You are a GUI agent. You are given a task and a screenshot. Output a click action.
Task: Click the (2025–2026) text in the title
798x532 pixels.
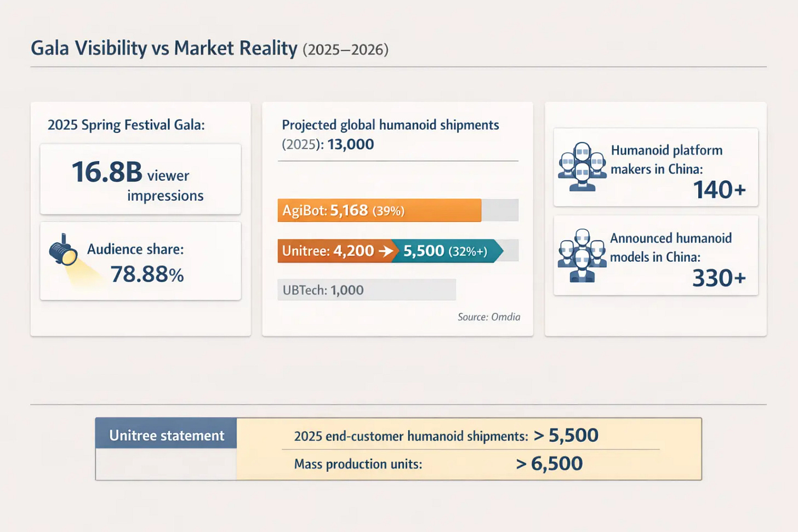click(345, 50)
